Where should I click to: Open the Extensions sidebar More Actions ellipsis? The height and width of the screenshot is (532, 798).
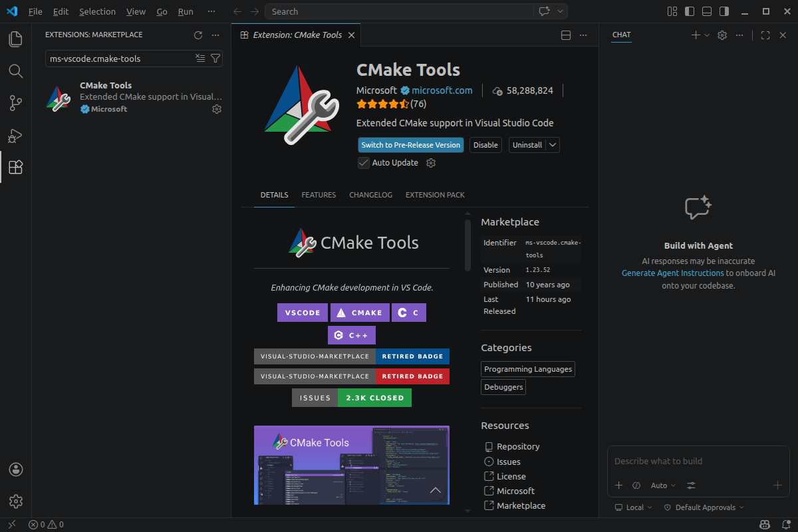pyautogui.click(x=215, y=35)
